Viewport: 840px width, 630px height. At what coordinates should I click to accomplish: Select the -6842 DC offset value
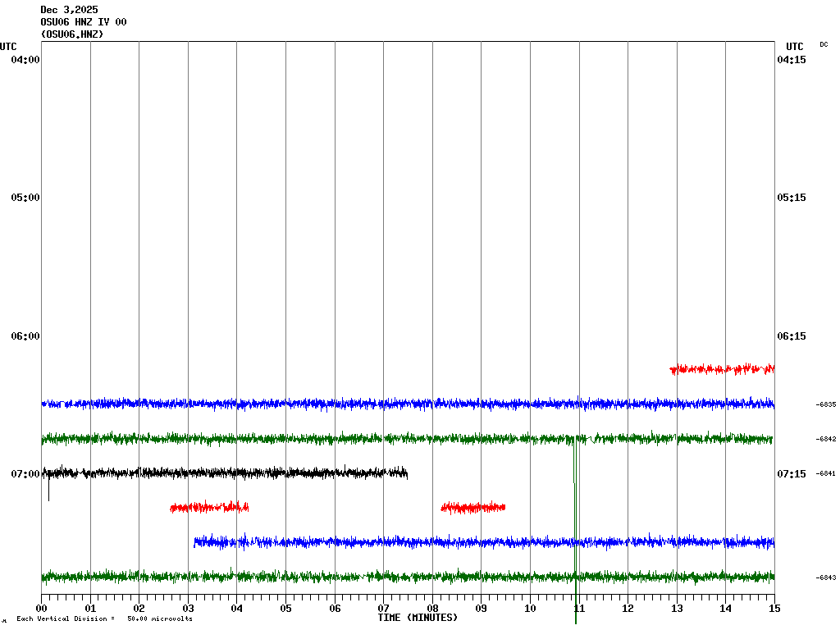click(826, 439)
